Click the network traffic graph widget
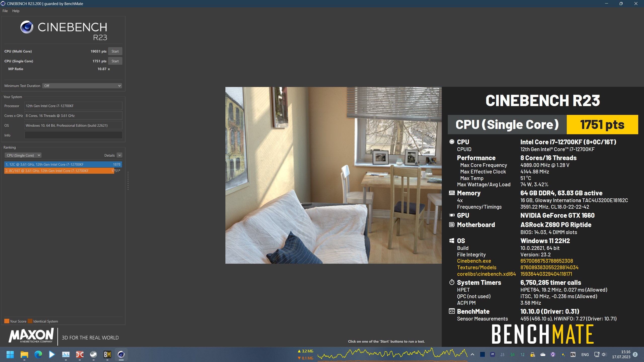The image size is (644, 362). click(392, 354)
